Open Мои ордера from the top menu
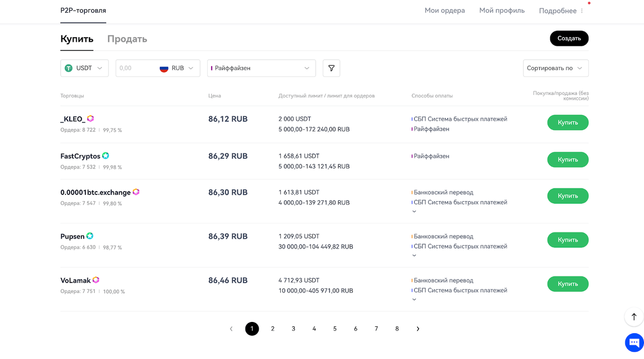644x359 pixels. pyautogui.click(x=445, y=10)
